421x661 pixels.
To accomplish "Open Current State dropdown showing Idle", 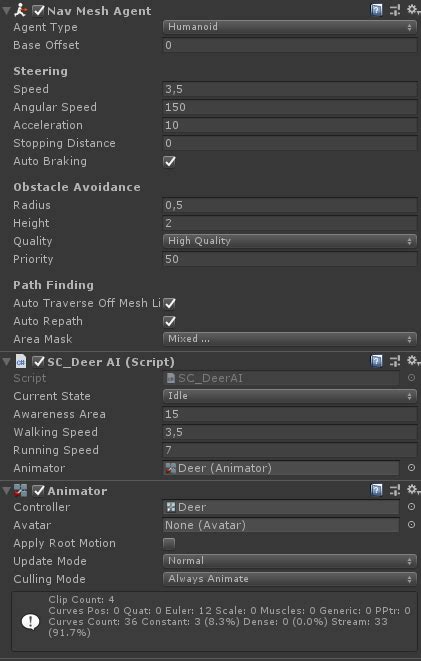I will [x=290, y=396].
